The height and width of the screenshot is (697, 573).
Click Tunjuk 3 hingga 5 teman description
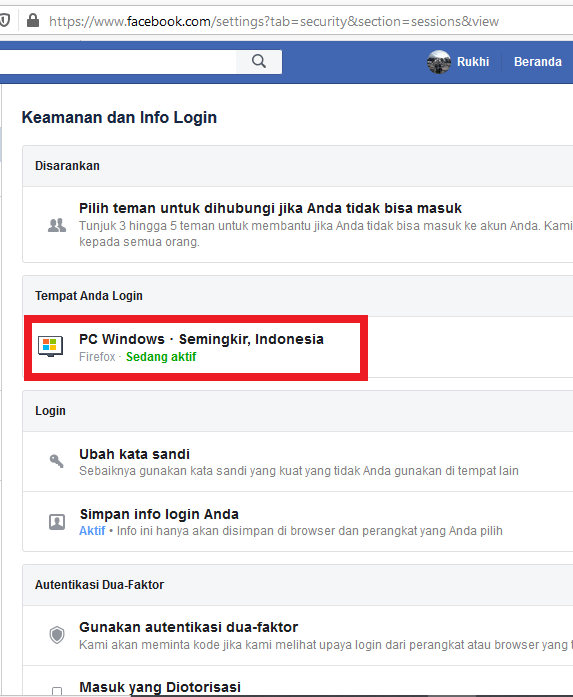click(x=325, y=234)
